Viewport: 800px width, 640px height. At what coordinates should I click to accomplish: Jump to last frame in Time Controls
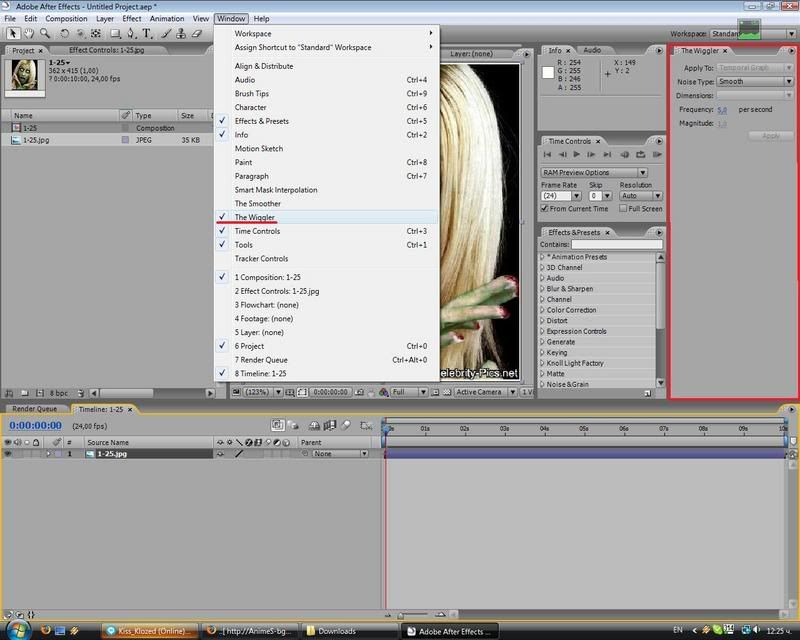pyautogui.click(x=607, y=155)
